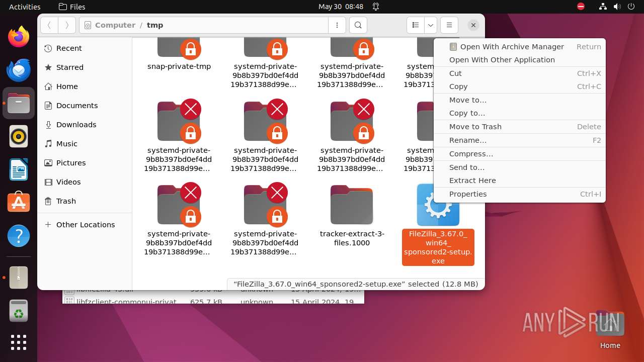644x362 pixels.
Task: Open the path bar three-dot menu
Action: point(337,25)
